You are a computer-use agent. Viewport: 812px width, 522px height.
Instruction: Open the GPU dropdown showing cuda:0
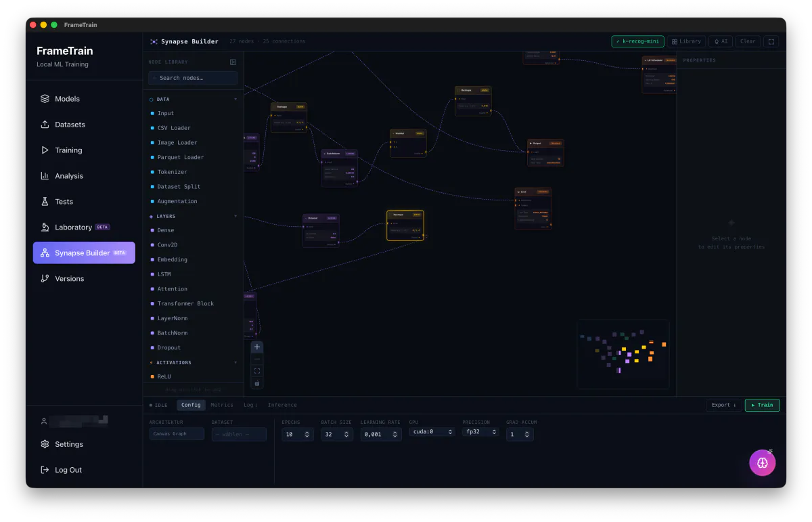click(x=432, y=431)
